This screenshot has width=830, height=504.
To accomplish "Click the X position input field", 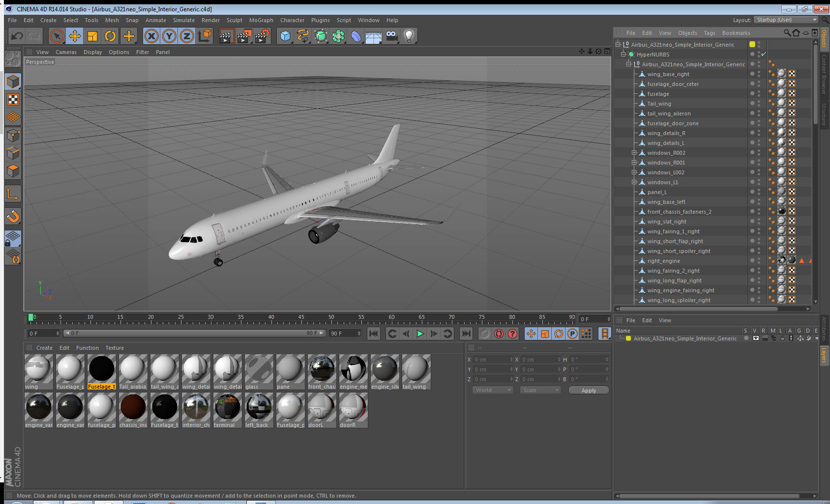I will (493, 360).
